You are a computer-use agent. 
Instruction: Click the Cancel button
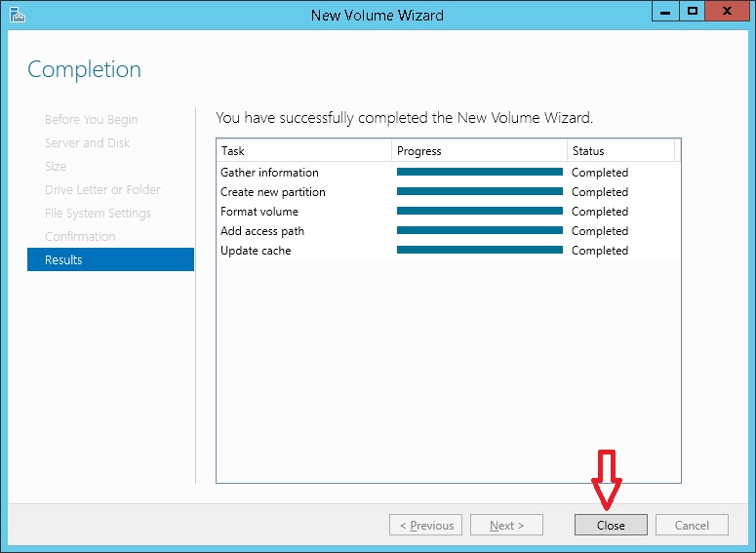point(692,526)
